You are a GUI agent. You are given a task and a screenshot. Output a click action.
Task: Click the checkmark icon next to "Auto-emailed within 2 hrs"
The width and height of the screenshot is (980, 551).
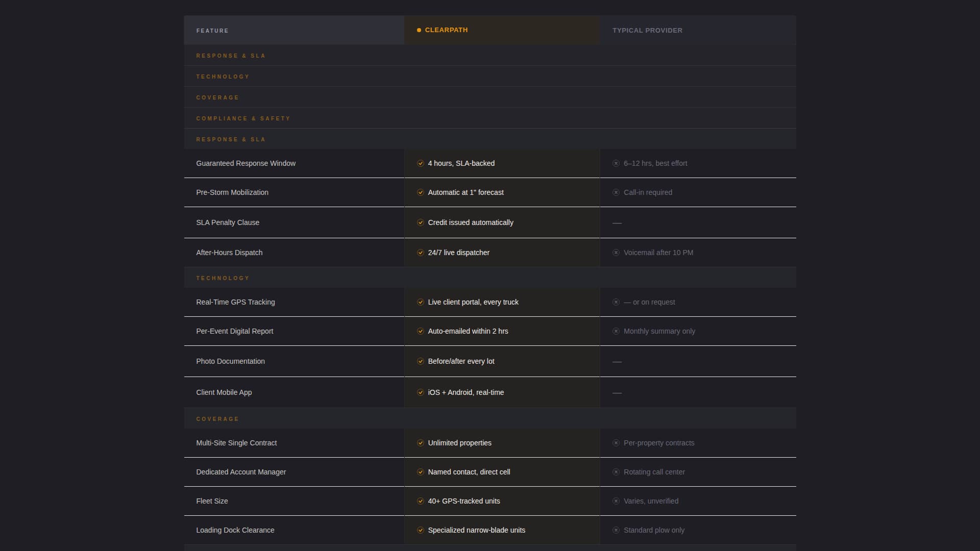tap(421, 331)
